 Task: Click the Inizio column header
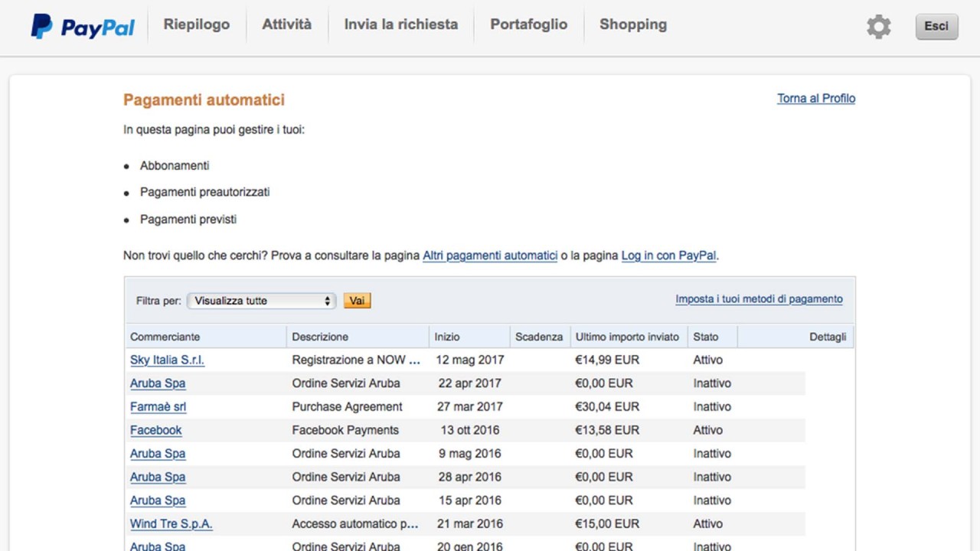(447, 337)
